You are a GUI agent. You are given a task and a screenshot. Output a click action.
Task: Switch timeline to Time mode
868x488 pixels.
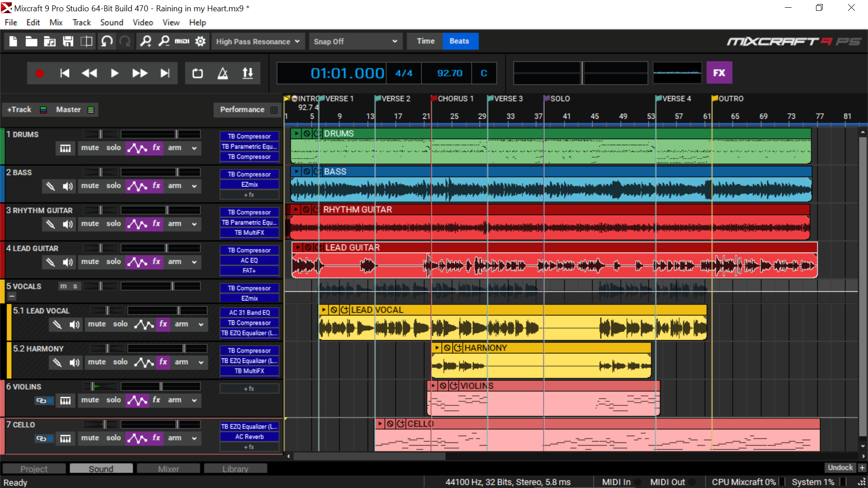click(425, 41)
